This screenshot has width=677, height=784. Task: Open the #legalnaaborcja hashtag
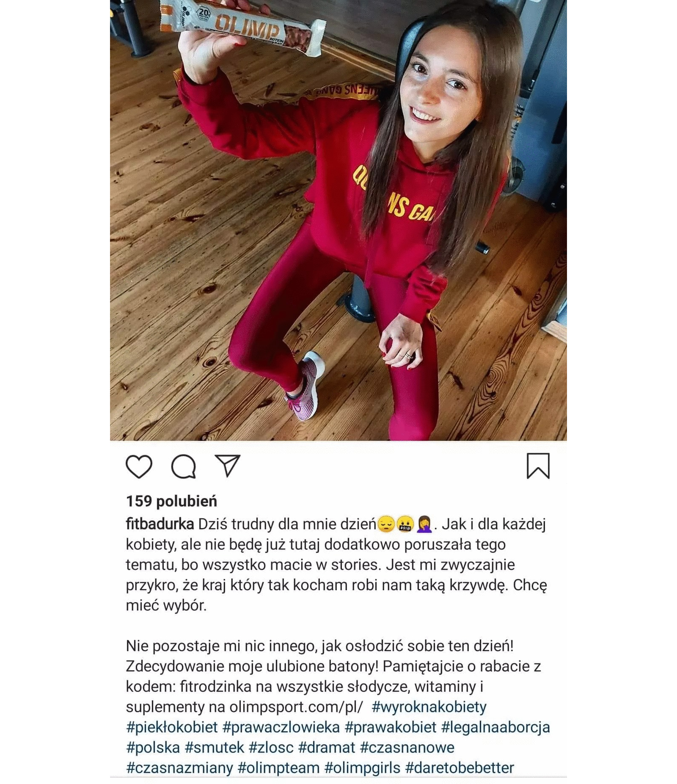point(495,727)
